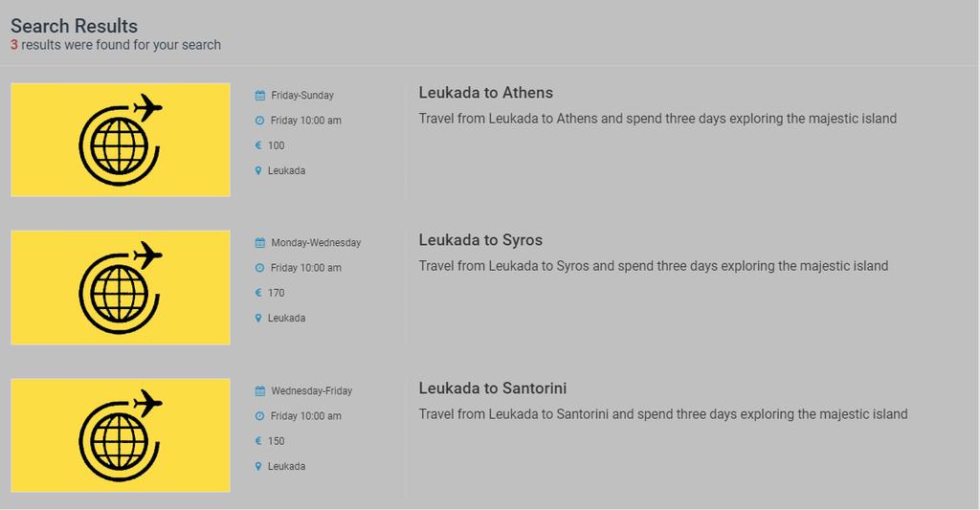
Task: Select the Leukada to Santorini thumbnail image
Action: tap(121, 435)
